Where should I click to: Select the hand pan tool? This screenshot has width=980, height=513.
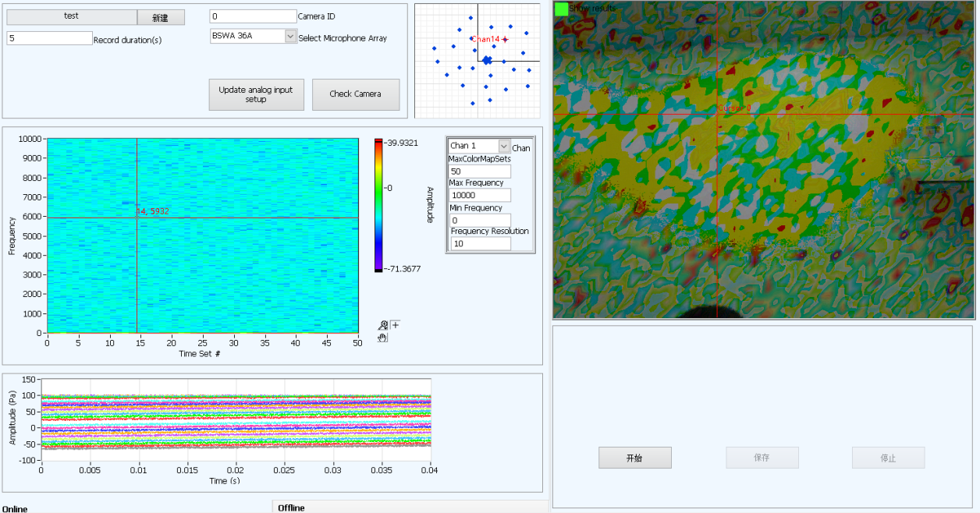click(382, 338)
